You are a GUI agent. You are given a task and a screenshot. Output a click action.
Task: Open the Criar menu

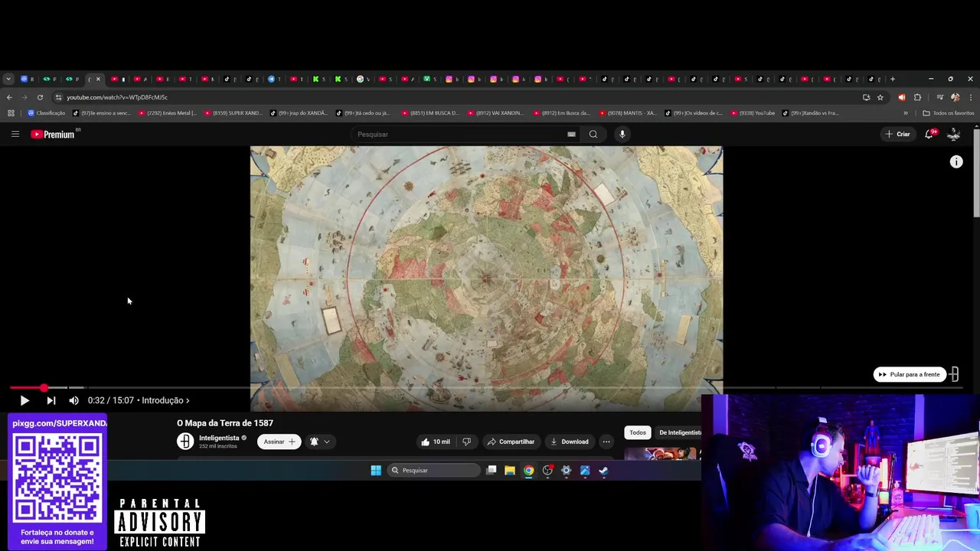[x=897, y=134]
